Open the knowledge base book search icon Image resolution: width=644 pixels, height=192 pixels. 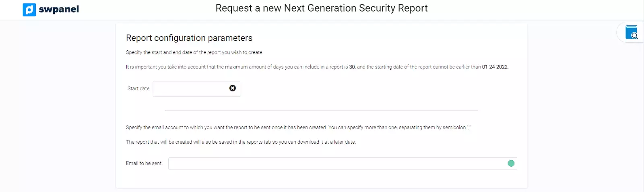pos(632,32)
